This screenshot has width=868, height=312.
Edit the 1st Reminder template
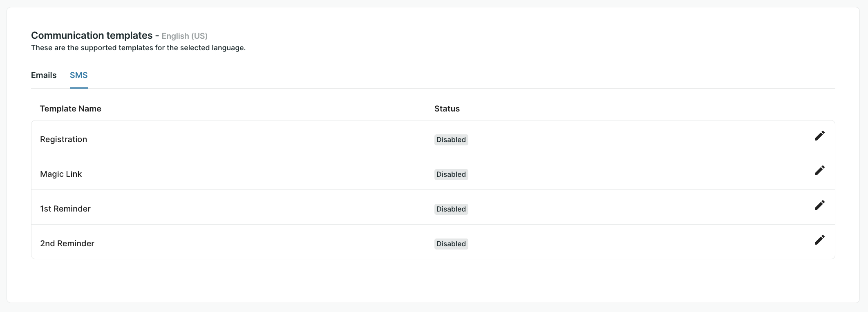point(820,205)
